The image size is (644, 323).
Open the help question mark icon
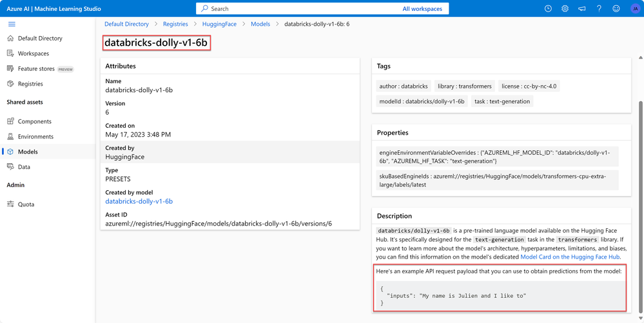pyautogui.click(x=600, y=8)
